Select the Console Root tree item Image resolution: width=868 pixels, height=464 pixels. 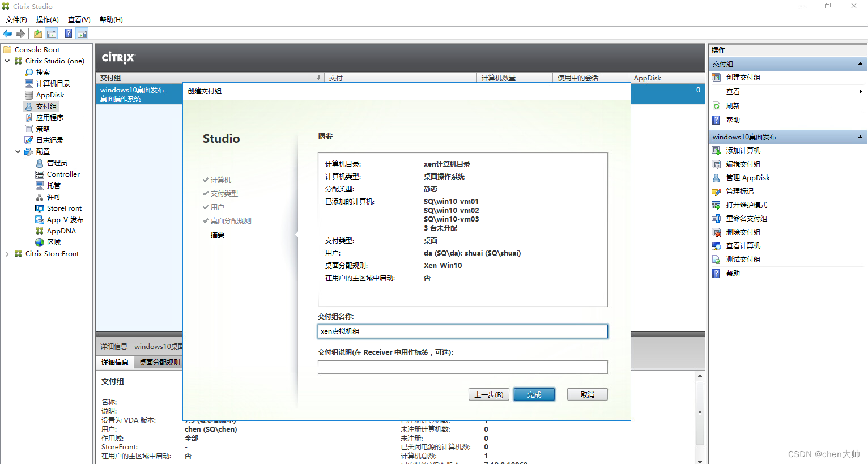37,50
